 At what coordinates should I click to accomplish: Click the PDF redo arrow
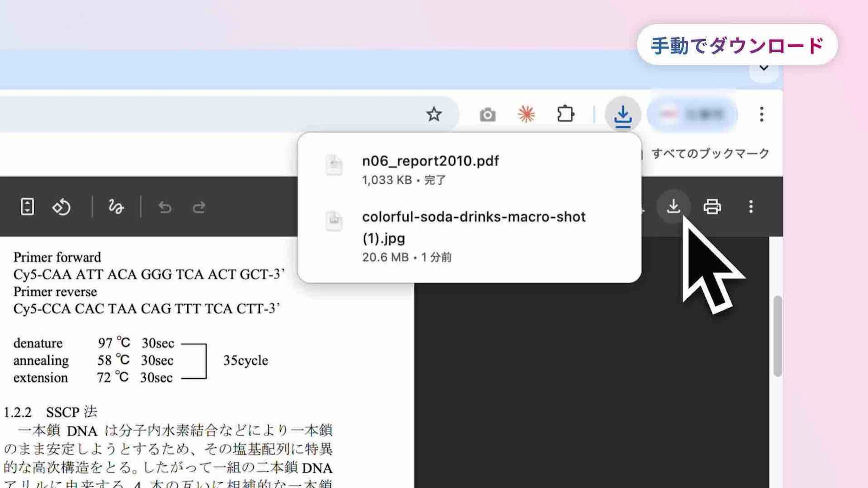tap(199, 207)
